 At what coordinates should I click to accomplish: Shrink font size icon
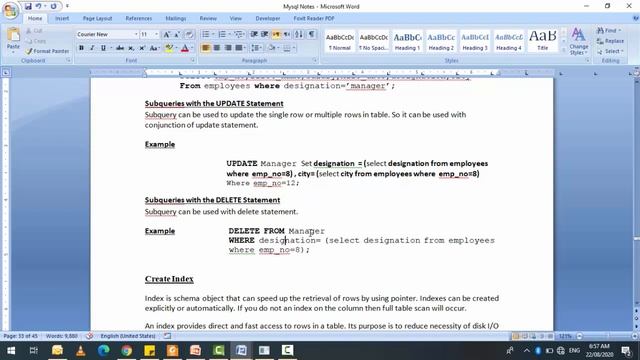click(x=177, y=35)
